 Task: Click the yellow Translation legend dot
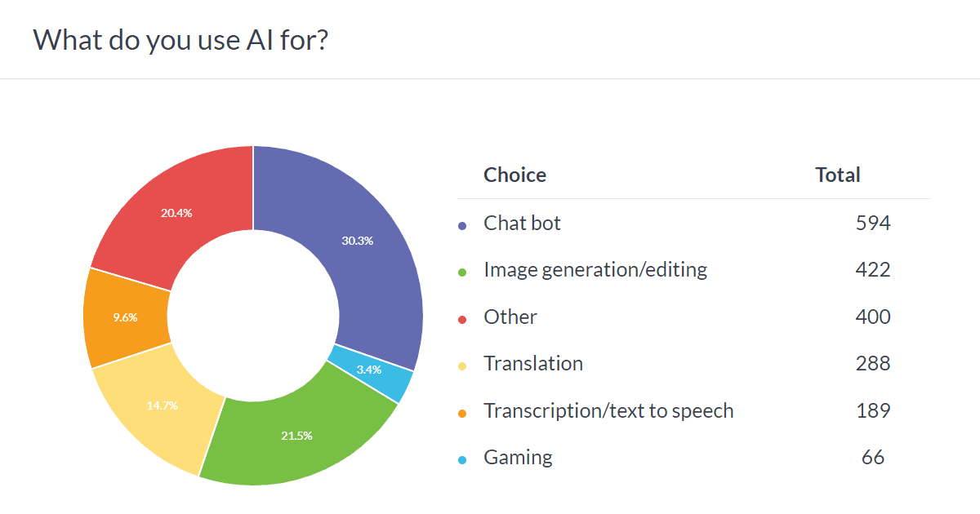(462, 366)
